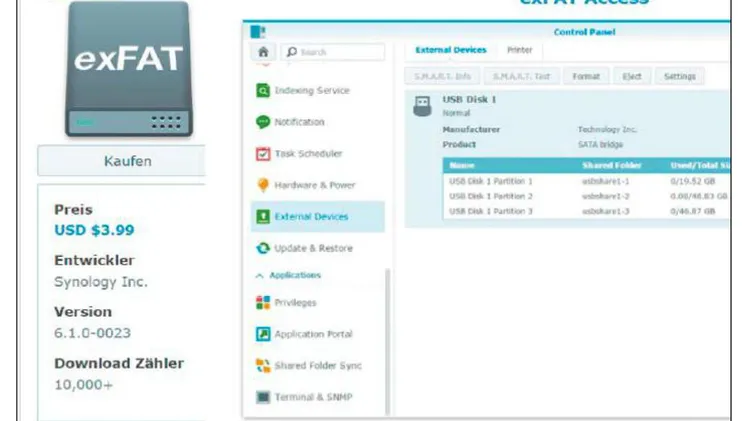Click the Control Panel window logo icon

click(x=257, y=32)
